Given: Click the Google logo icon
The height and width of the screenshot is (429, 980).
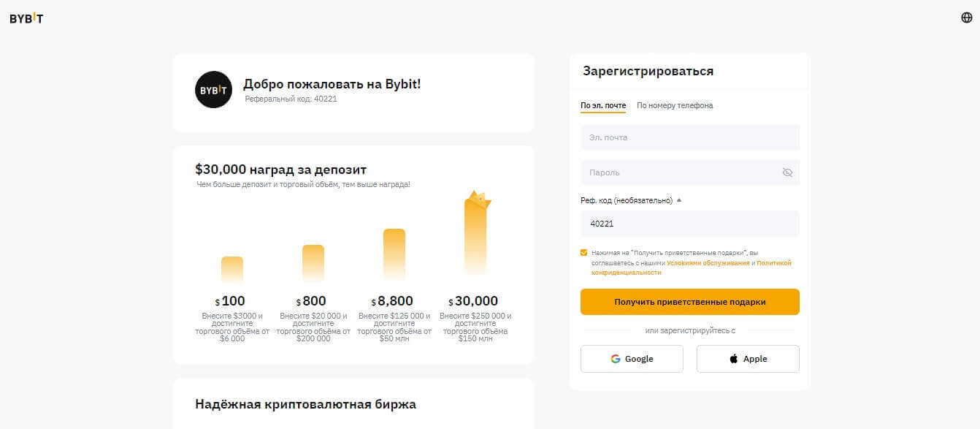Looking at the screenshot, I should point(616,359).
